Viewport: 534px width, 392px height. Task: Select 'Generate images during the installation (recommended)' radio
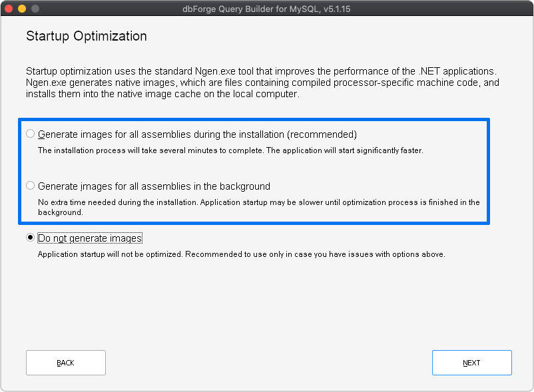31,134
